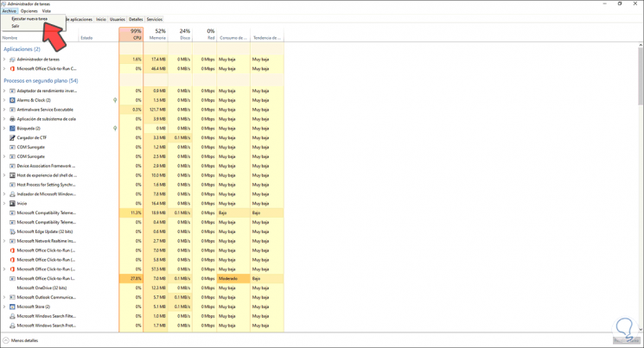
Task: Expand the COM Surrogate row using 2.5 MB
Action: tap(4, 156)
